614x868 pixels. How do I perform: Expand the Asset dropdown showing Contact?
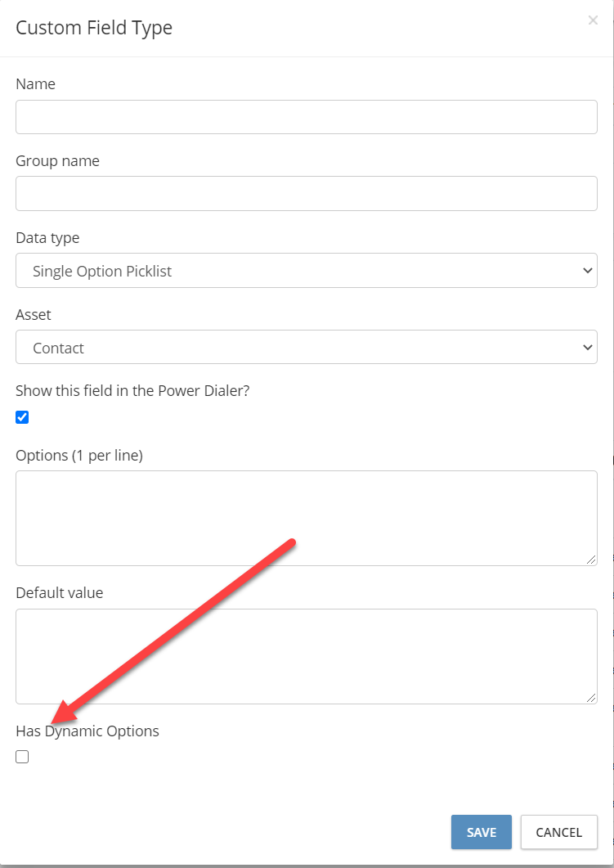[x=307, y=347]
